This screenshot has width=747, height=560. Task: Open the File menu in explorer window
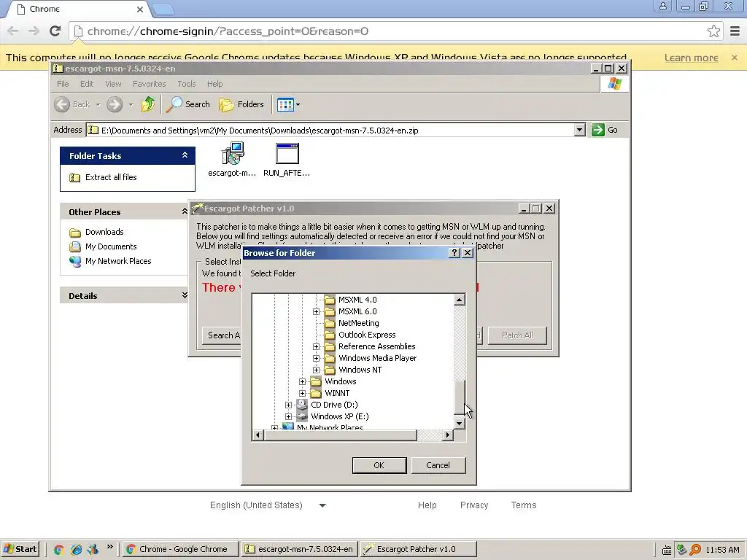[x=63, y=84]
